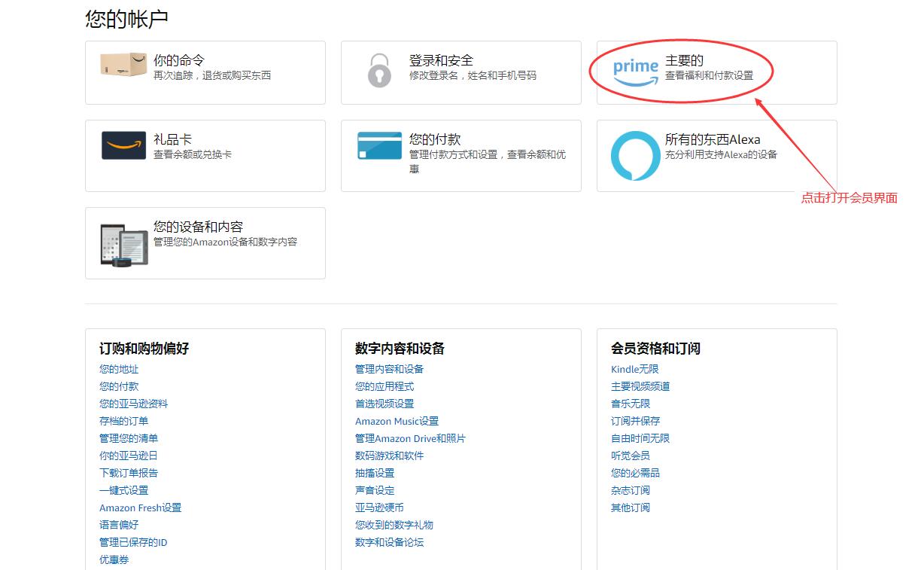
Task: Click 下载订单报告 link
Action: 126,473
